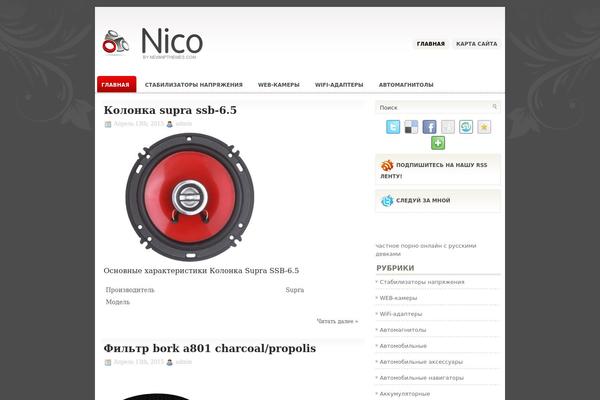Open Автомобильные аксессуары category
This screenshot has height=400, width=600.
(x=421, y=362)
